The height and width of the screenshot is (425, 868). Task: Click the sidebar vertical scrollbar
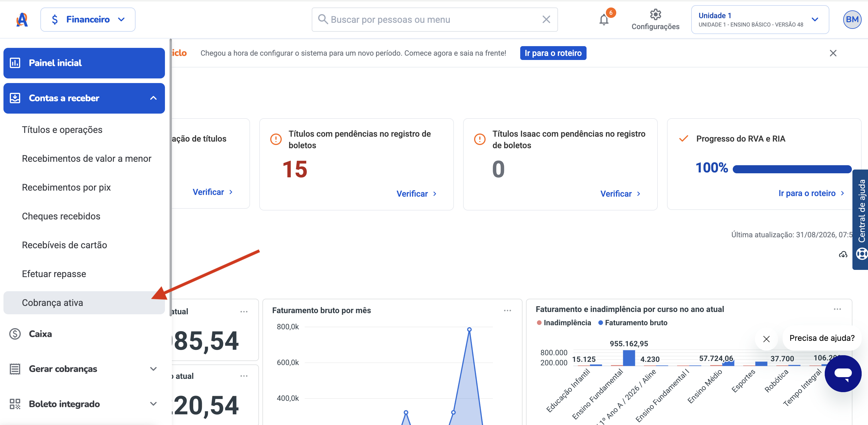[x=170, y=177]
